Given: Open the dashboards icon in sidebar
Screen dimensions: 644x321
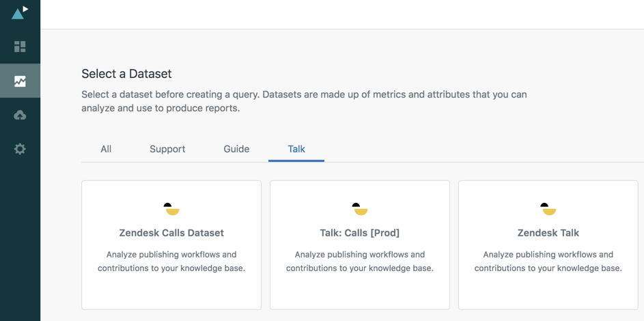Looking at the screenshot, I should (20, 46).
